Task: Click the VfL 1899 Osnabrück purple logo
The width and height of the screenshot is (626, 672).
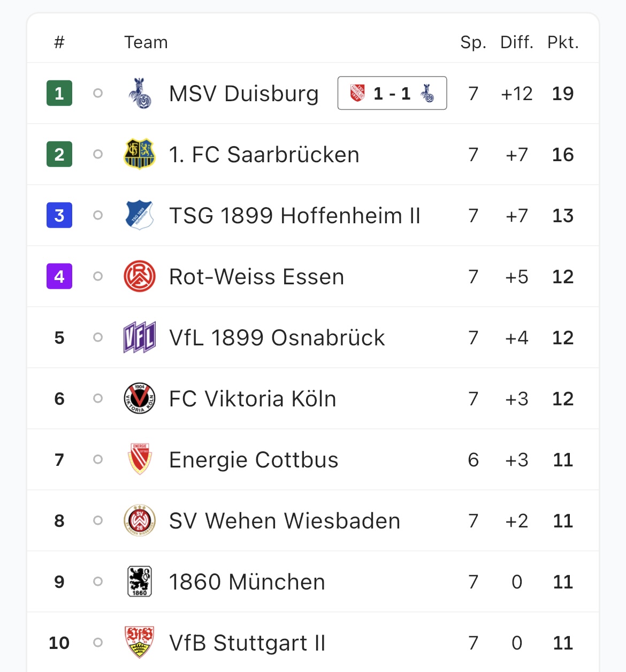Action: [140, 337]
